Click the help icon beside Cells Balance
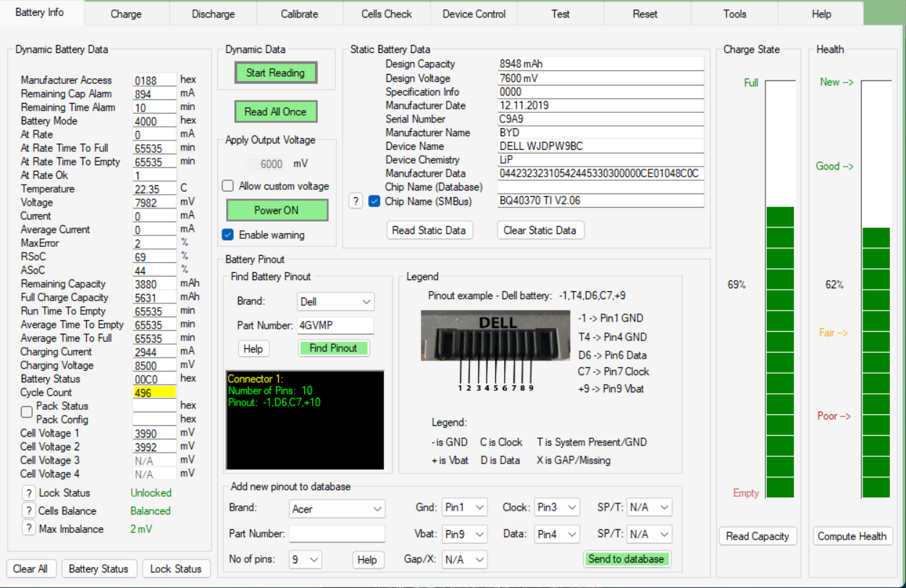Screen dimensions: 906x588 [28, 511]
